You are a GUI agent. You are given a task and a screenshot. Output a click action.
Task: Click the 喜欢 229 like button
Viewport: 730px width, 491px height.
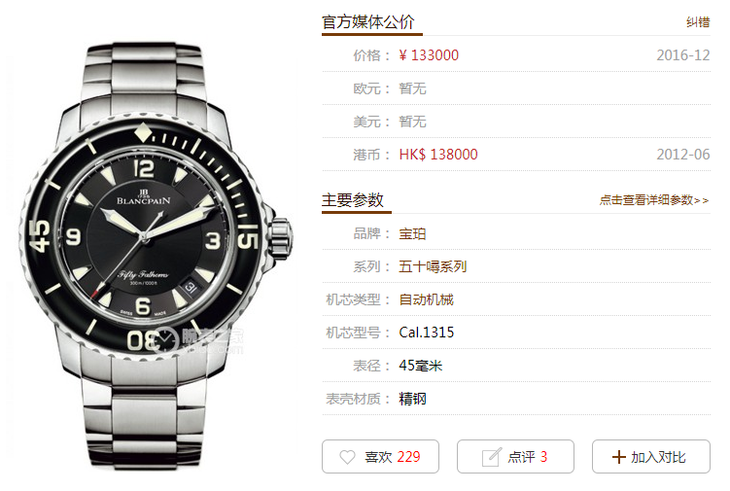point(380,457)
